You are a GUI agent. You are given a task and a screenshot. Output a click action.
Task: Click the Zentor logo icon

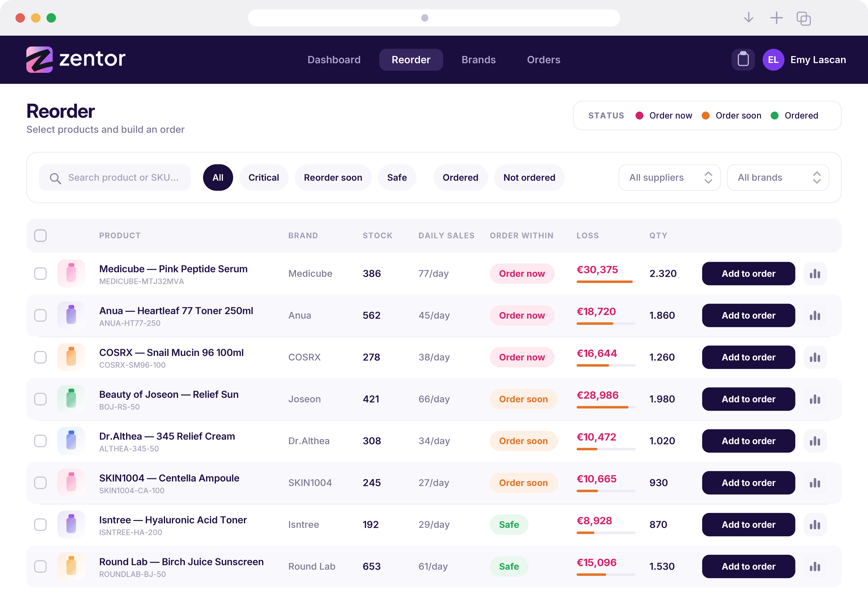39,59
